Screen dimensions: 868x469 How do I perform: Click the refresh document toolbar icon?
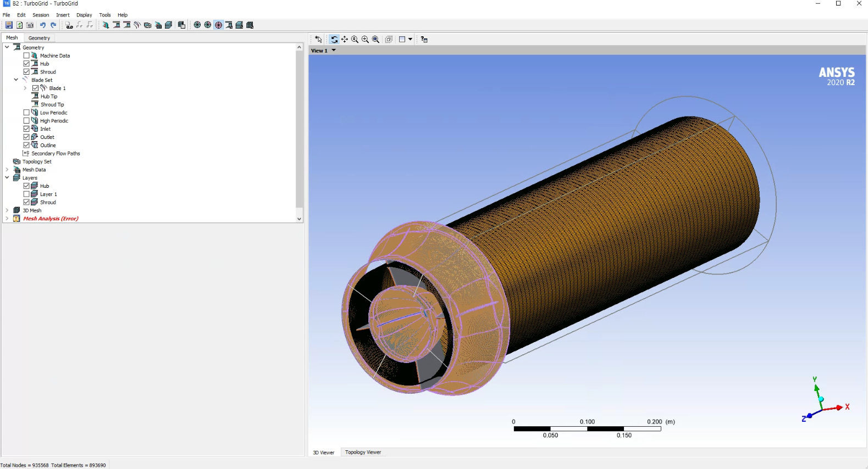20,25
